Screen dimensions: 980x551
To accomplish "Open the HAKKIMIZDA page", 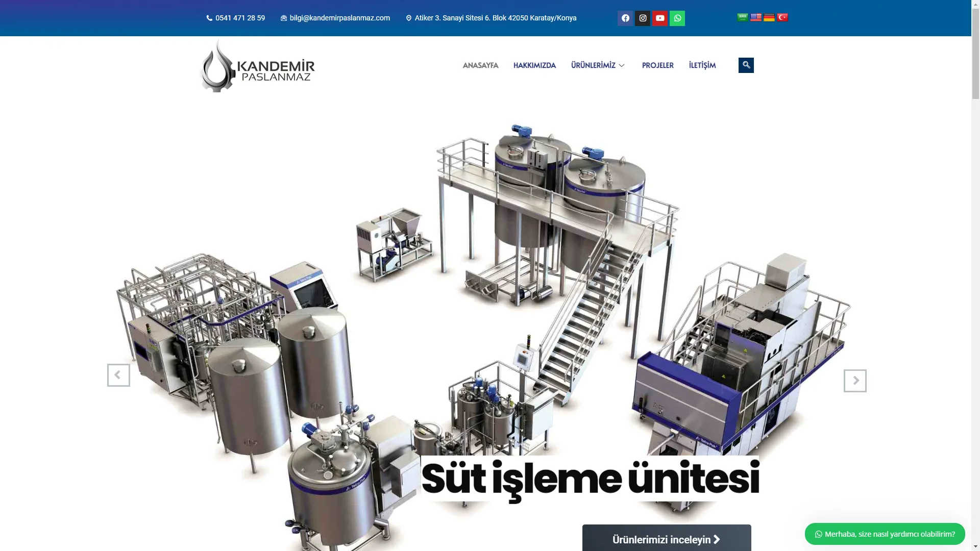I will [534, 65].
